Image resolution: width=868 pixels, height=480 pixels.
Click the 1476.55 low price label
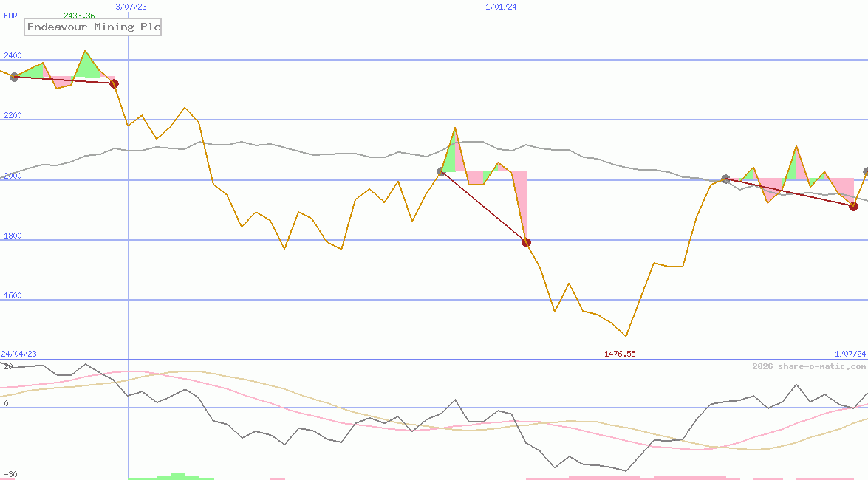[621, 354]
